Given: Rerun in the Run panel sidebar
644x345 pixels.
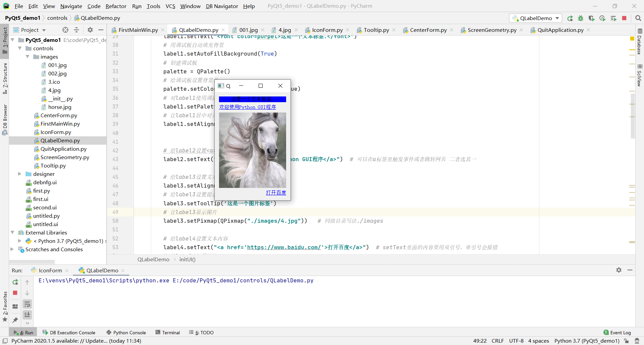Looking at the screenshot, I should click(15, 282).
